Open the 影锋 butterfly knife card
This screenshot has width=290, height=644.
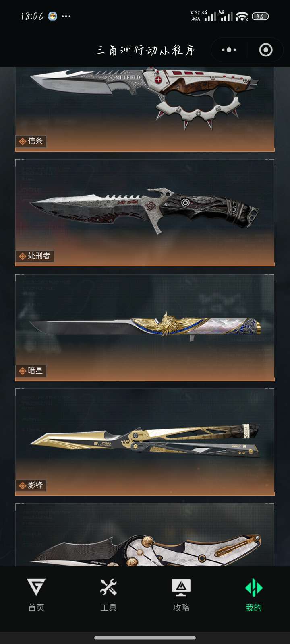pos(145,442)
